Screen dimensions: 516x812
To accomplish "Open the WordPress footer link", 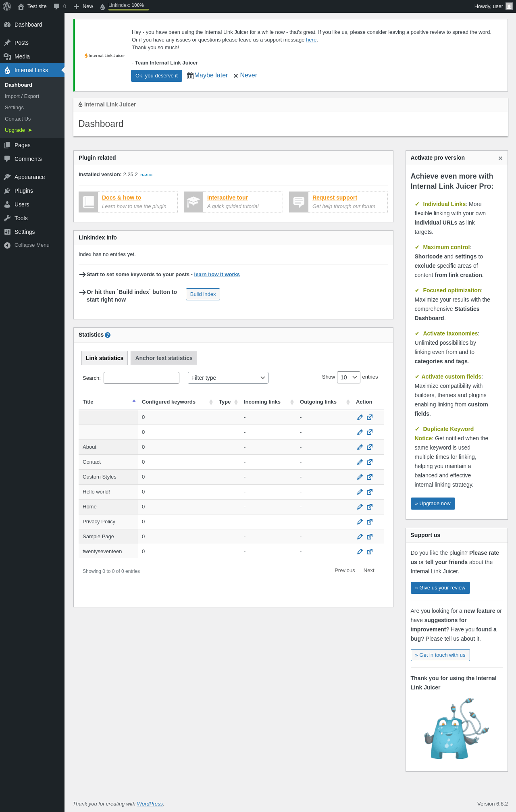I will click(150, 804).
